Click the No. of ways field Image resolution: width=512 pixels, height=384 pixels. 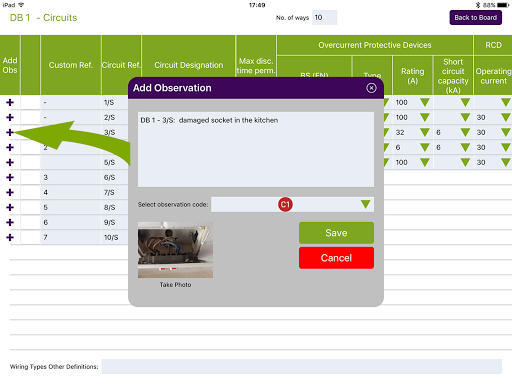pos(325,18)
